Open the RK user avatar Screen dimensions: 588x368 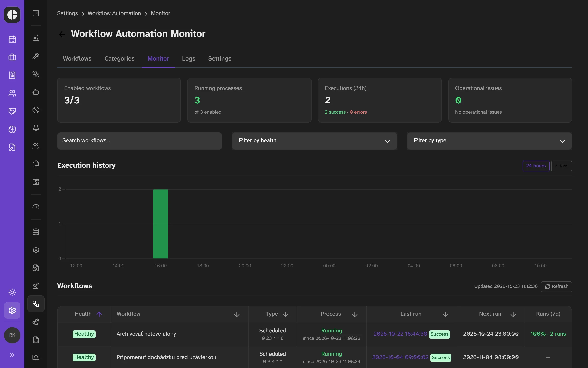pyautogui.click(x=12, y=335)
